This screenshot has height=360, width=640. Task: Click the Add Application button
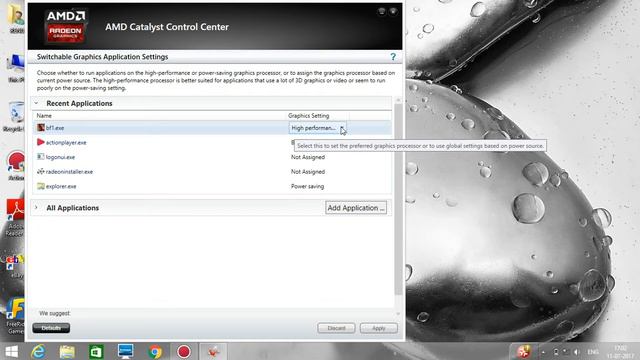[356, 208]
